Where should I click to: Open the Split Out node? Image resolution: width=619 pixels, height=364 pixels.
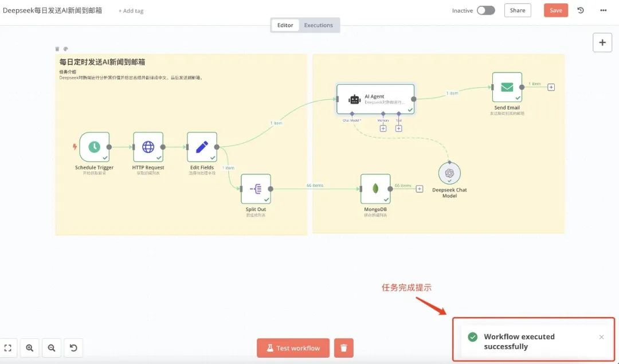pyautogui.click(x=256, y=189)
